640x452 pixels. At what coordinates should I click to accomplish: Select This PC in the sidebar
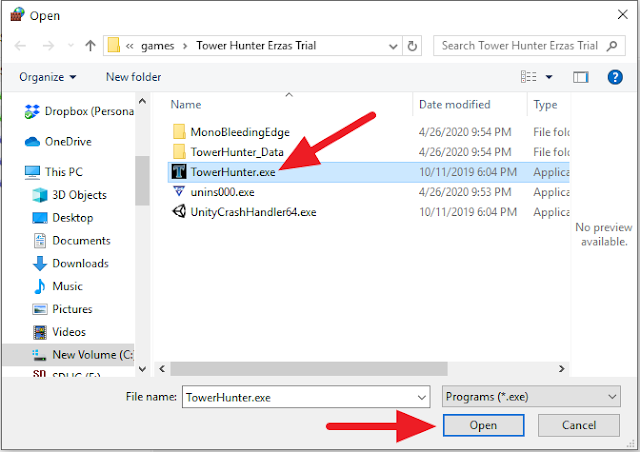[54, 172]
